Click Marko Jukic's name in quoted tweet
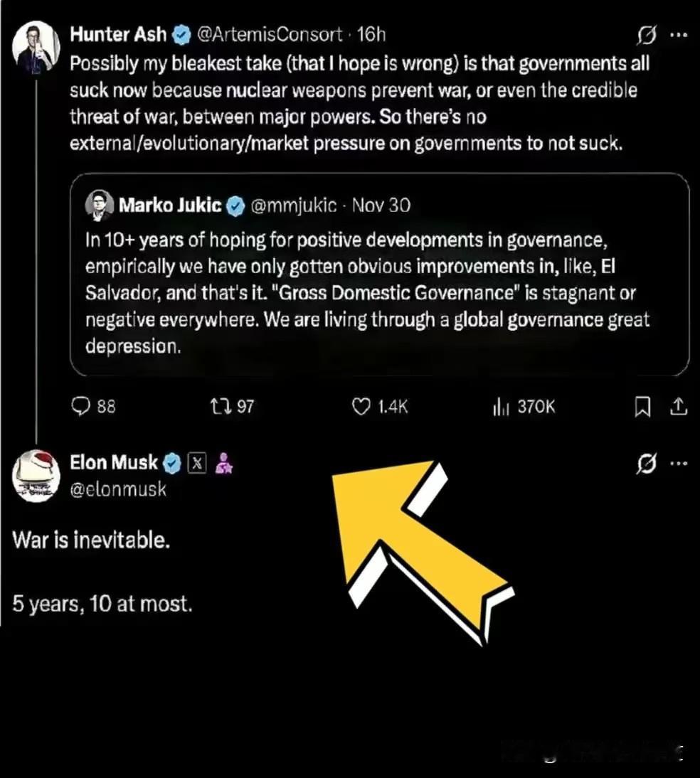700x778 pixels. point(170,206)
